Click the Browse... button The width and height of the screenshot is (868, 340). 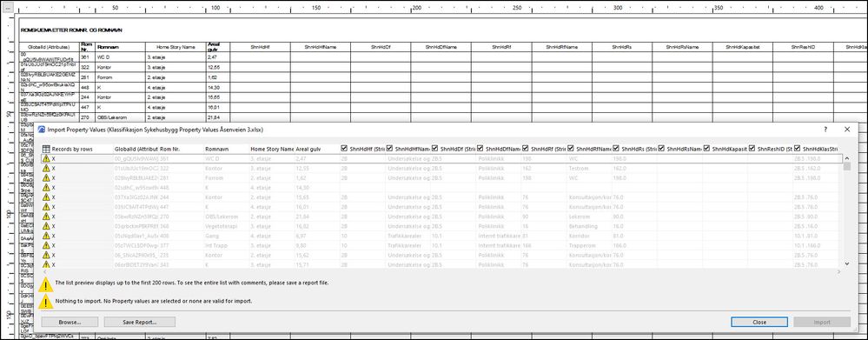click(x=70, y=322)
